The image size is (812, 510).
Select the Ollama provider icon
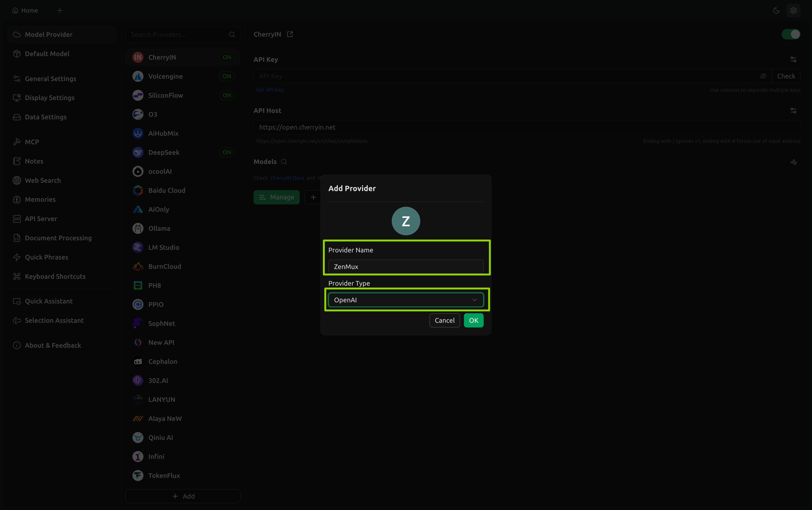coord(138,228)
